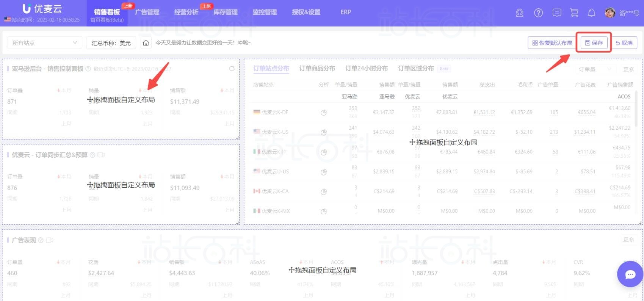The width and height of the screenshot is (644, 301).
Task: Open help tooltip beside 订单同步汇总&预算 title
Action: click(x=92, y=155)
